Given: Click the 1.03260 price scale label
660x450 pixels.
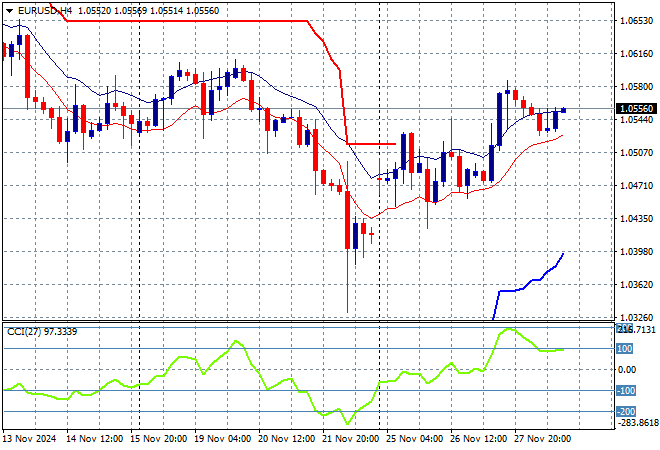Looking at the screenshot, I should [x=636, y=317].
